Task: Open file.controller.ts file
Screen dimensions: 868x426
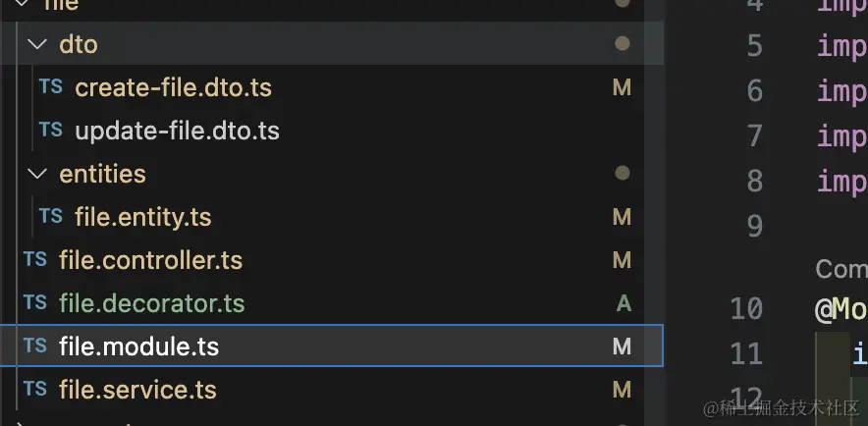Action: (150, 260)
